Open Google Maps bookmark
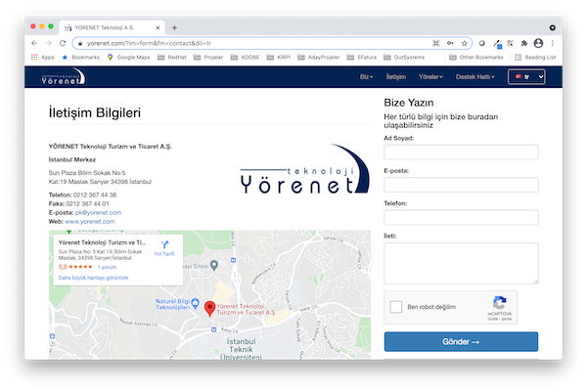The width and height of the screenshot is (587, 392). pos(128,58)
